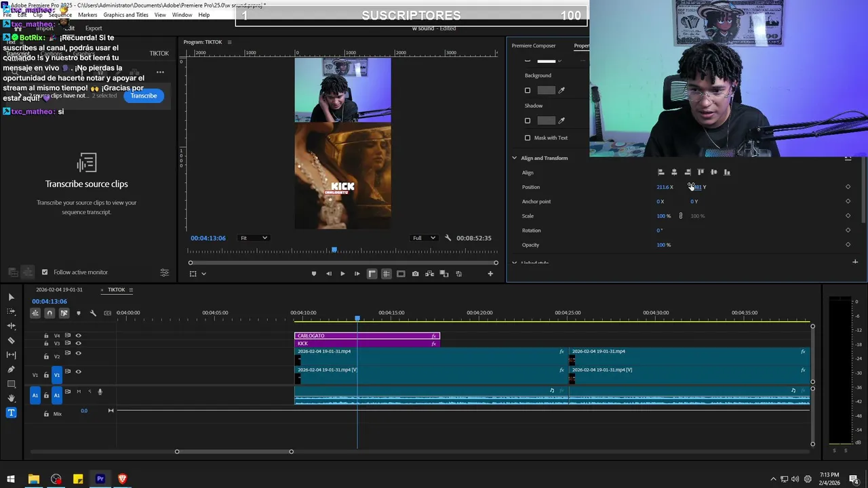This screenshot has width=868, height=488.
Task: Click timeline wrench settings icon
Action: click(x=93, y=313)
